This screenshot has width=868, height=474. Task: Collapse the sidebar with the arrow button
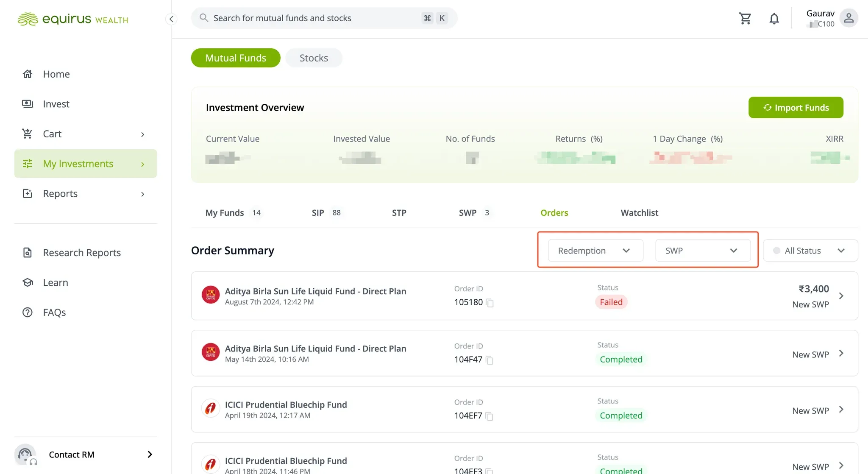coord(171,19)
